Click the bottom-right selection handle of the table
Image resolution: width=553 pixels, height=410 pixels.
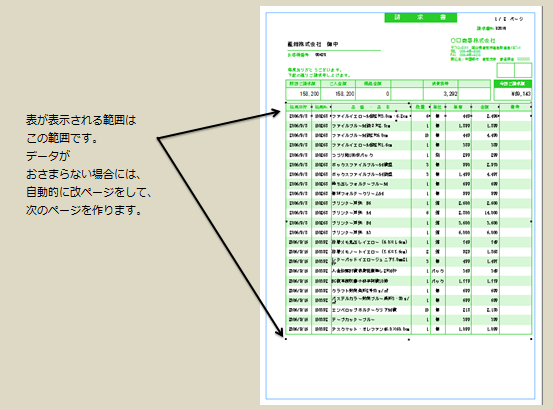531,339
